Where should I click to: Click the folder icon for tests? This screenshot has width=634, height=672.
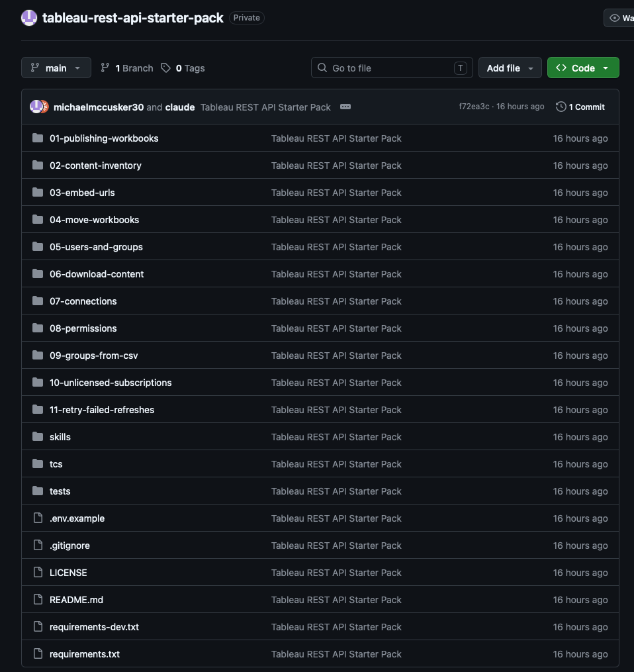pyautogui.click(x=38, y=491)
